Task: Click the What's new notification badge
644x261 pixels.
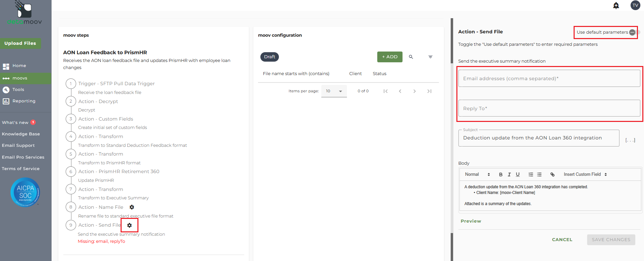Action: (x=33, y=122)
